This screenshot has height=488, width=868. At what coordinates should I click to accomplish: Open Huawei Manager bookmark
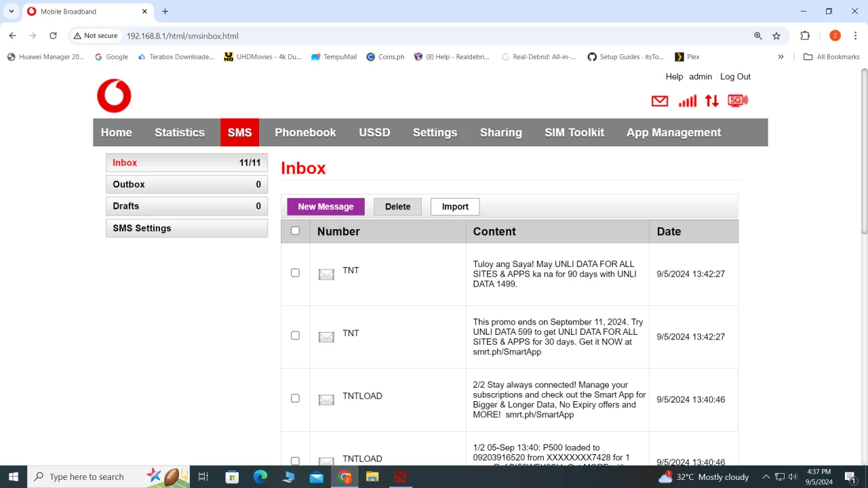(x=45, y=57)
